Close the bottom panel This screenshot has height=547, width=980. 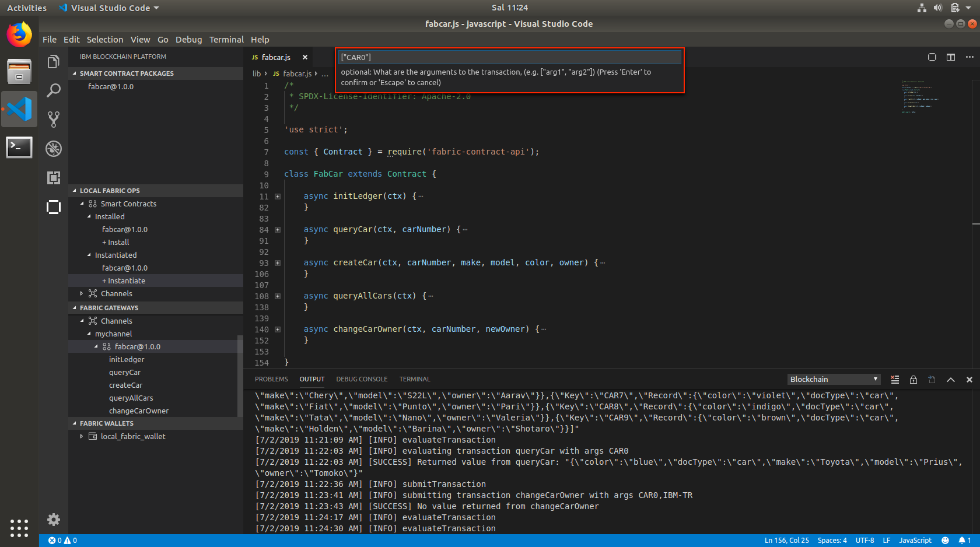pyautogui.click(x=970, y=380)
